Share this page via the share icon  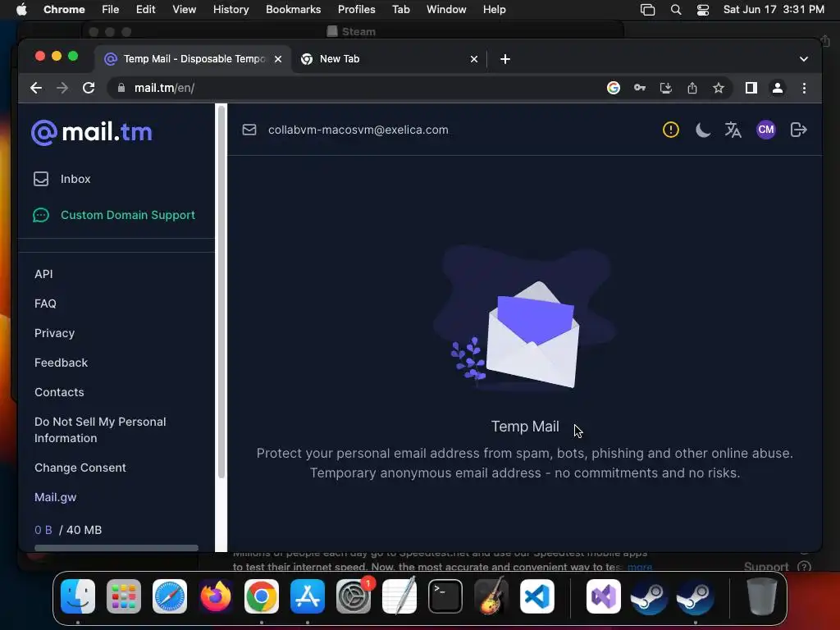tap(692, 88)
